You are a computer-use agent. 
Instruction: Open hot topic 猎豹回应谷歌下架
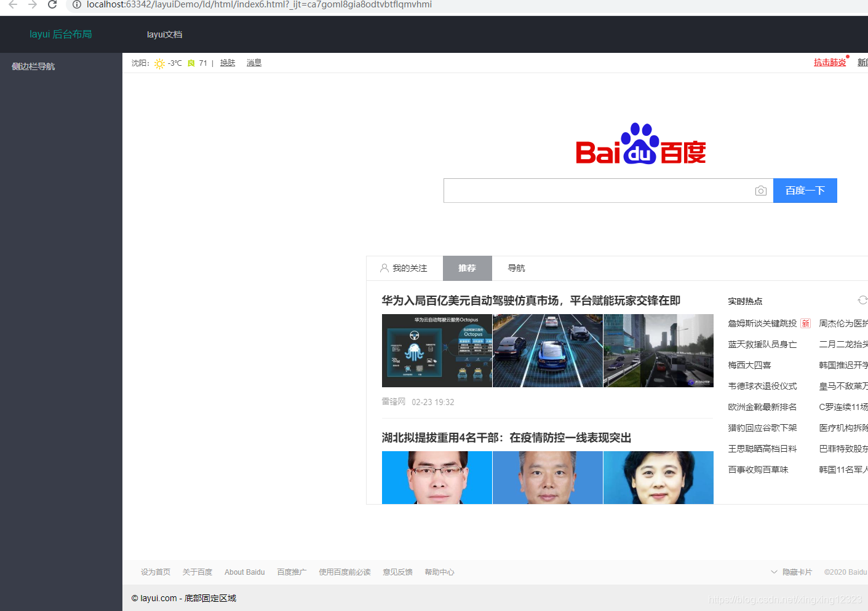click(762, 428)
